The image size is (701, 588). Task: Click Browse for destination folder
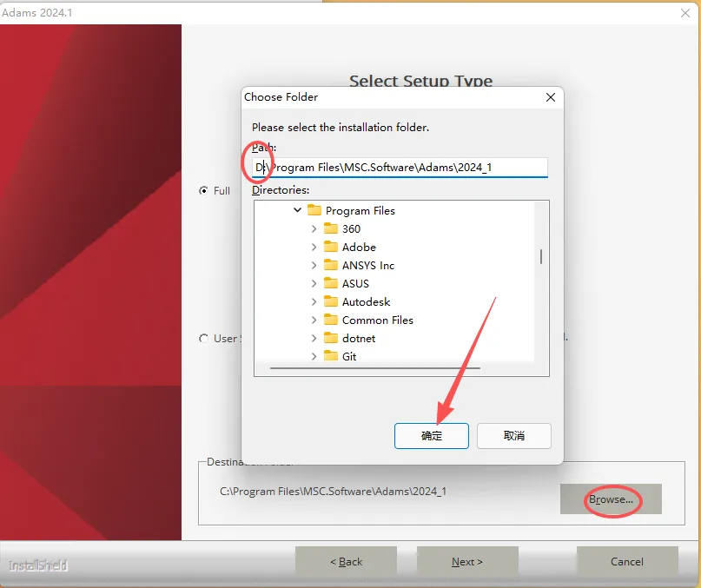pos(611,499)
